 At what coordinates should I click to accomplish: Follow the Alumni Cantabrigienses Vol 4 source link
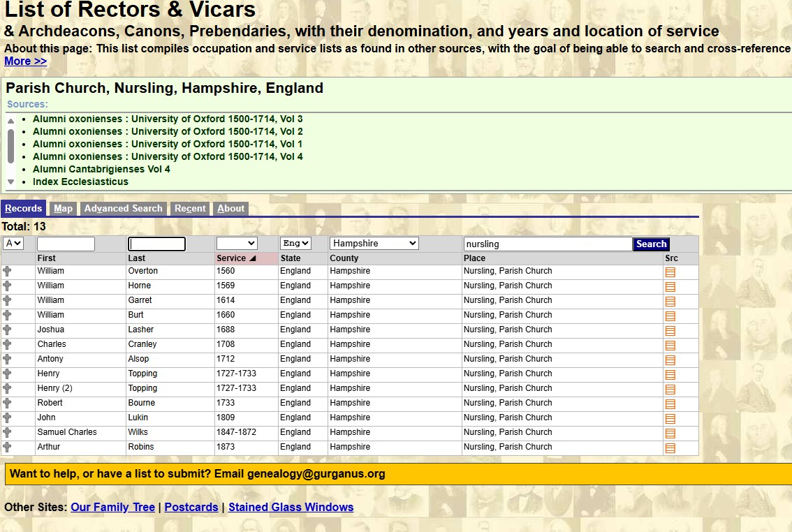[101, 169]
